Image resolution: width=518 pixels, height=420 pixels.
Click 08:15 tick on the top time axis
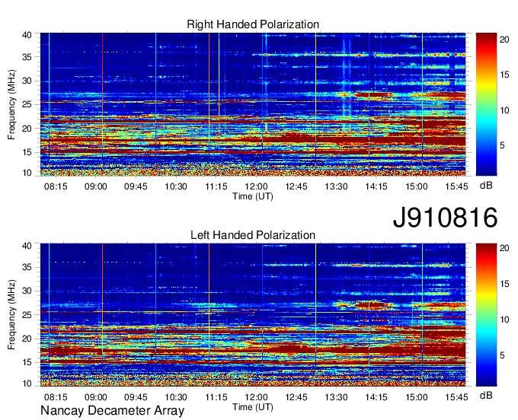click(x=56, y=186)
